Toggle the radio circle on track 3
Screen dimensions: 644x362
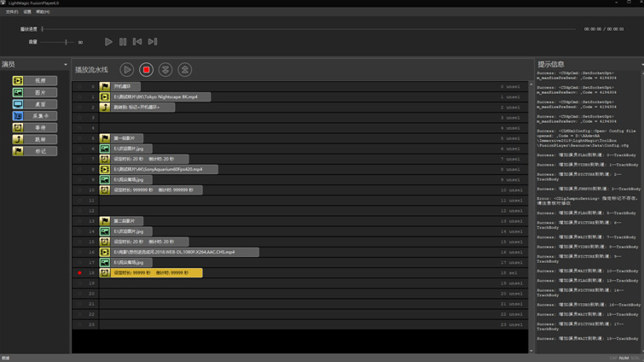[x=79, y=118]
